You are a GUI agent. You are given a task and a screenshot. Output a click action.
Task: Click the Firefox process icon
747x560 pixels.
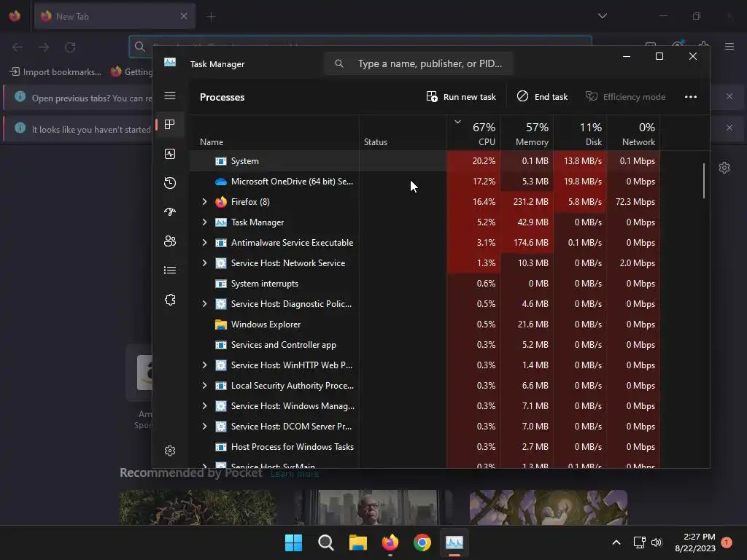click(x=220, y=202)
